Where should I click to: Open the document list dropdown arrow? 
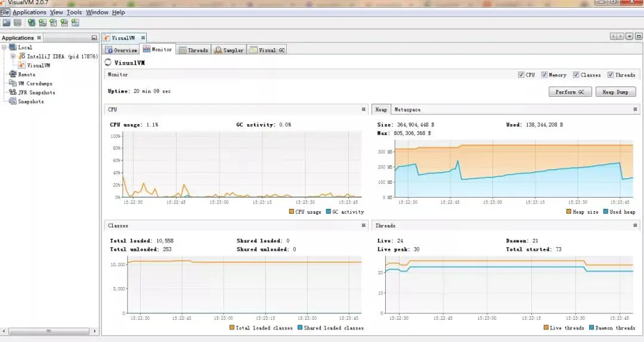[629, 36]
